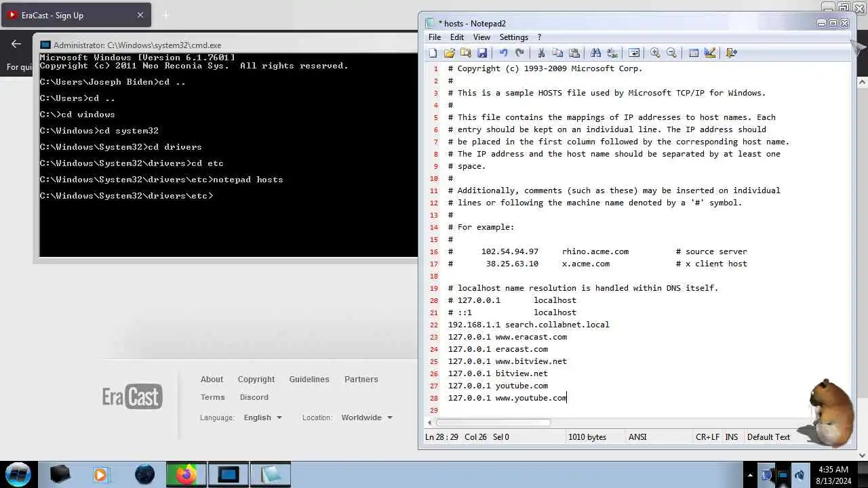This screenshot has width=868, height=488.
Task: Open the ? help menu in Notepad2
Action: pyautogui.click(x=539, y=37)
